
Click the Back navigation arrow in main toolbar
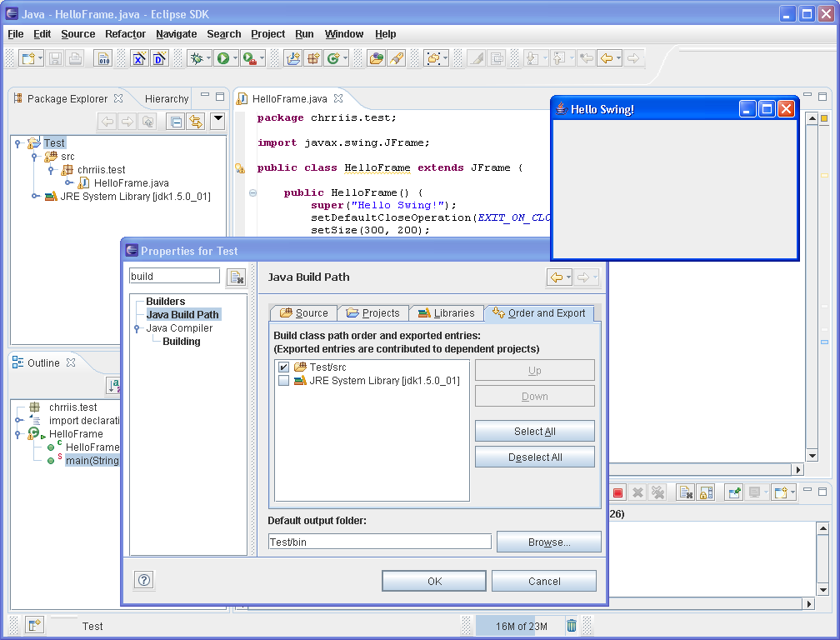pos(607,57)
